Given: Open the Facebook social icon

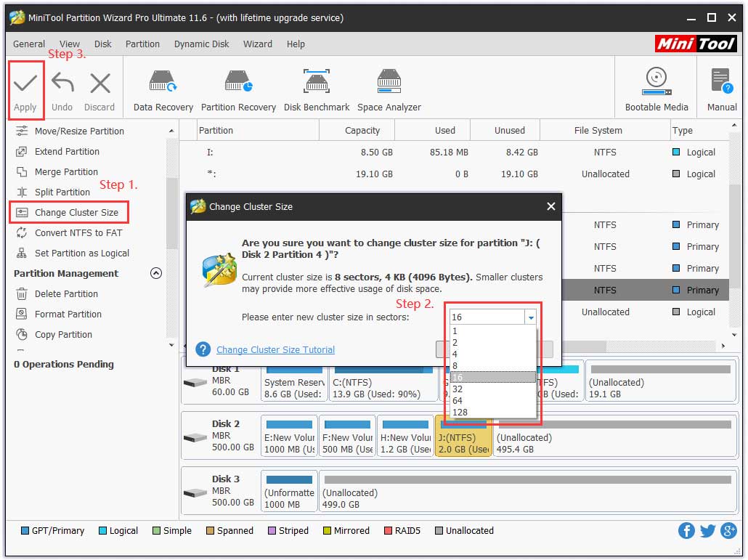Looking at the screenshot, I should pos(686,531).
